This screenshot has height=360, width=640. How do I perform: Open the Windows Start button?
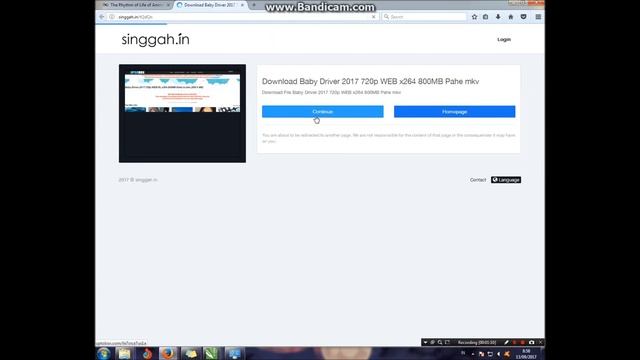pos(104,353)
